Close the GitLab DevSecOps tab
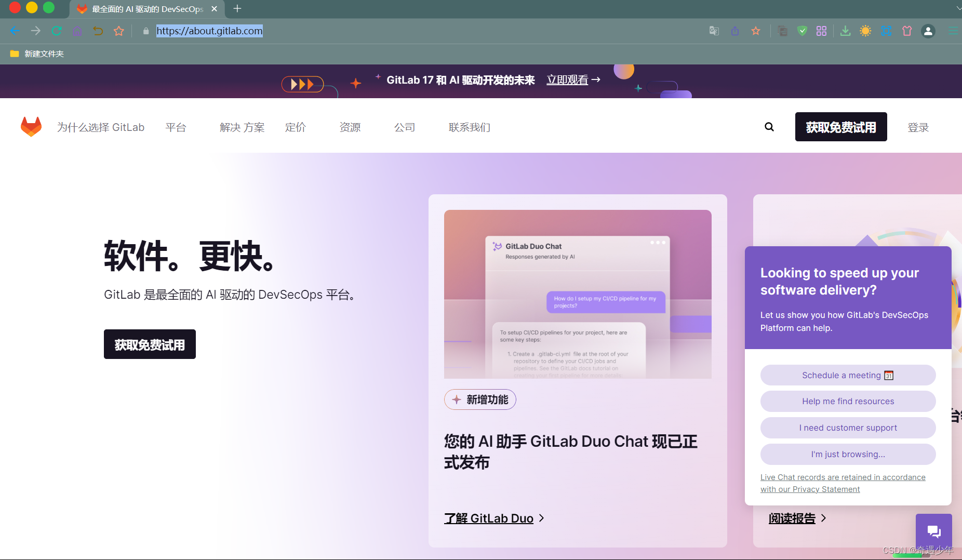This screenshot has width=962, height=560. tap(214, 9)
